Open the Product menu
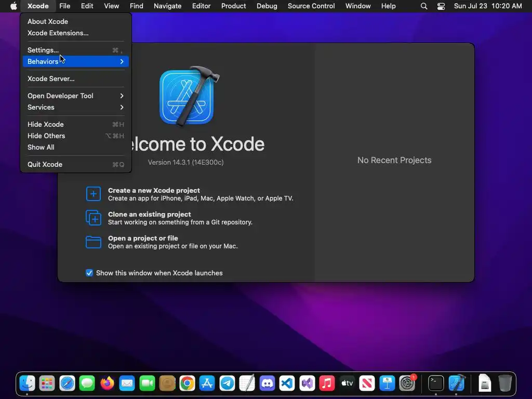This screenshot has height=399, width=532. coord(233,6)
